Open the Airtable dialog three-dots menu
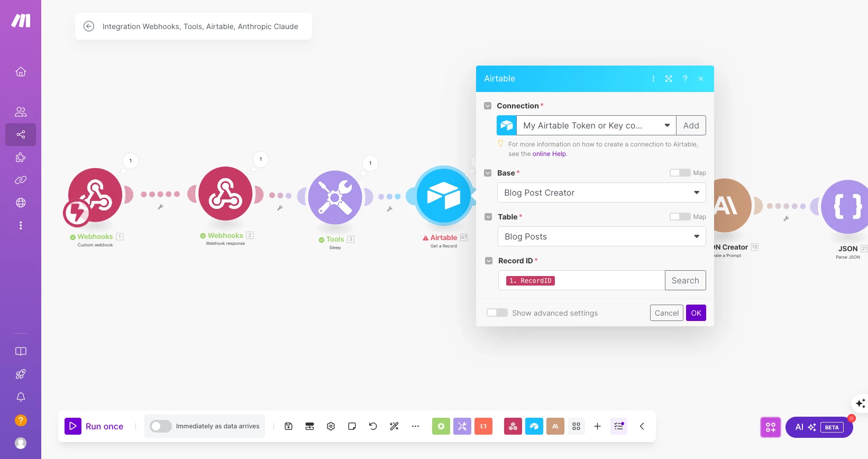This screenshot has width=868, height=459. coord(653,79)
